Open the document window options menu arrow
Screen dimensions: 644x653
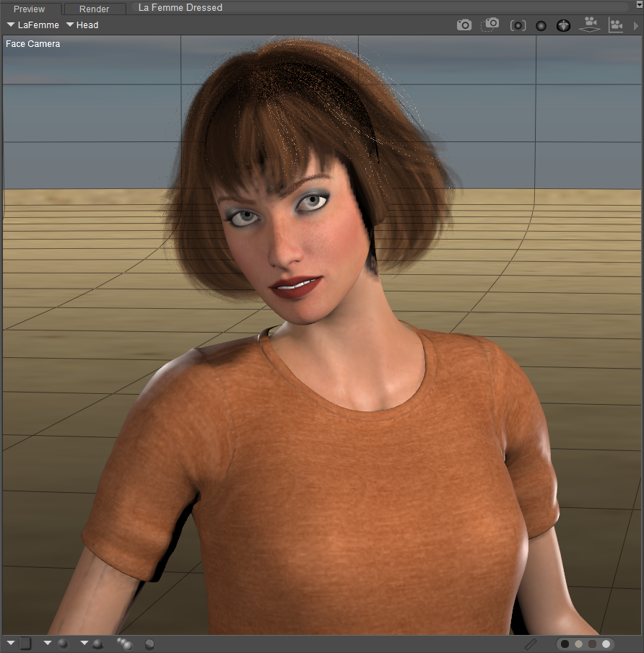tap(640, 4)
